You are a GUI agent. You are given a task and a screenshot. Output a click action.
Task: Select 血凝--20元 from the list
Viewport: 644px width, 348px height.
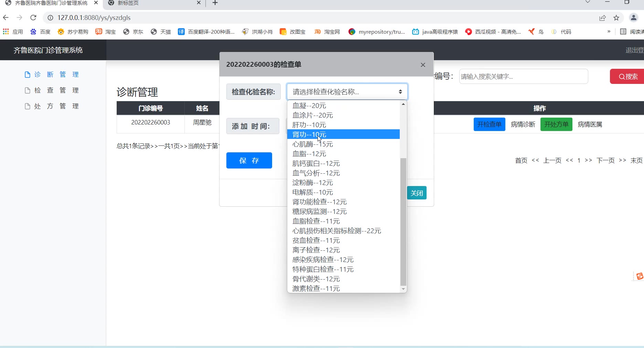pyautogui.click(x=343, y=106)
